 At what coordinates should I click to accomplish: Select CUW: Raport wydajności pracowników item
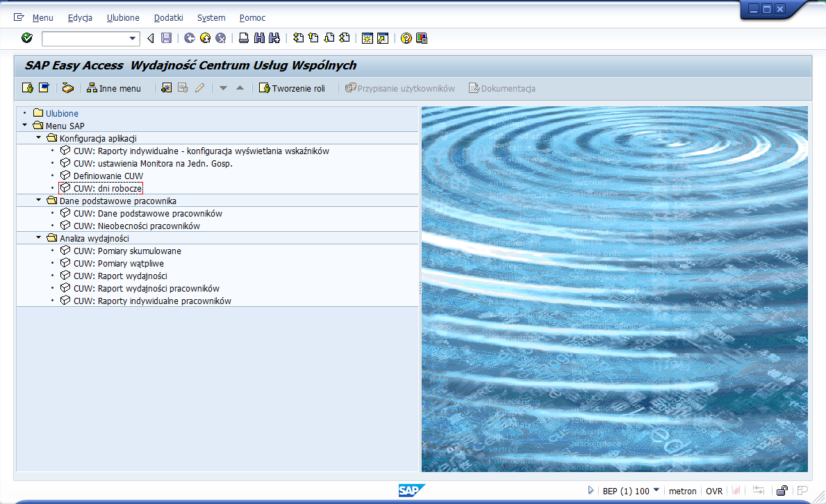coord(147,289)
